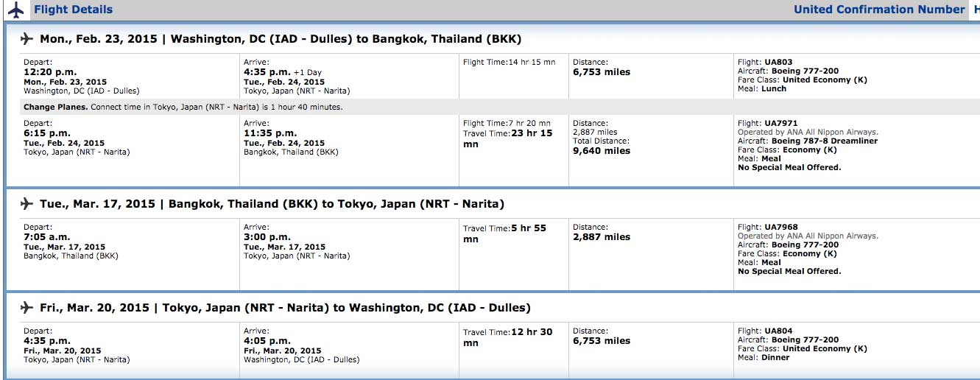Click the plane icon for Mar. 20 flight
Image resolution: width=980 pixels, height=380 pixels.
coord(28,307)
